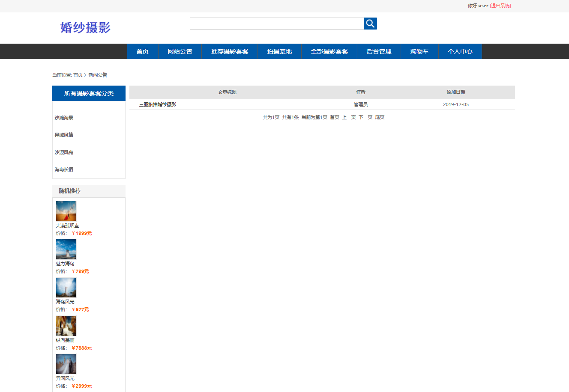
Task: Click the magnifier search button
Action: pyautogui.click(x=370, y=24)
